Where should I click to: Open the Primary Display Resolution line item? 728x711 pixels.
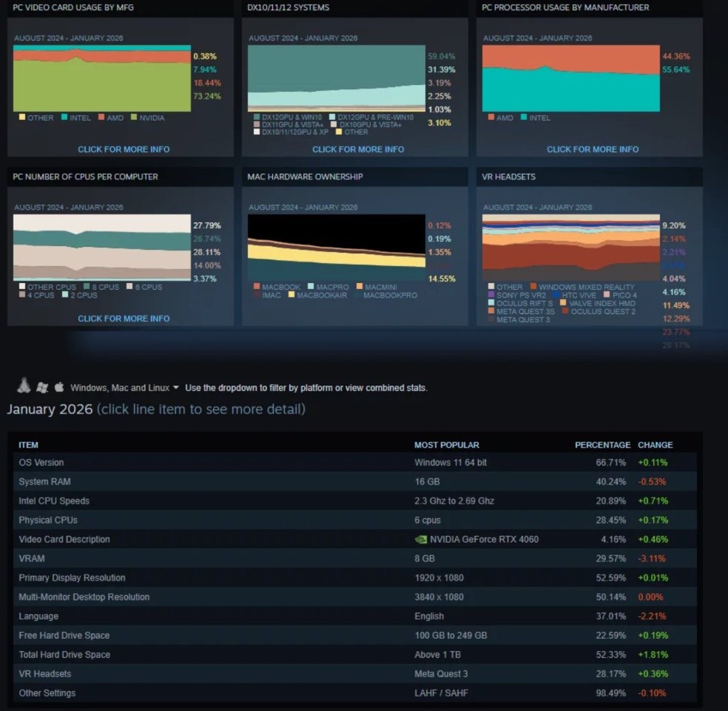[x=72, y=578]
